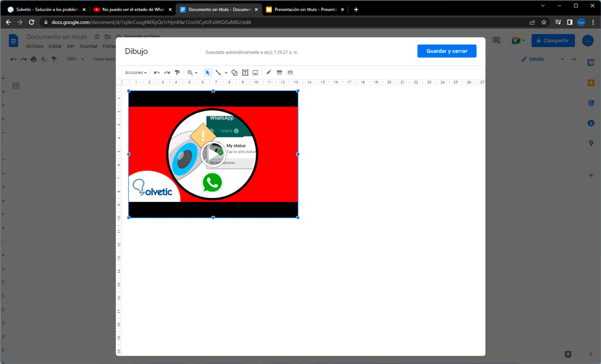601x364 pixels.
Task: Open the 100% zoom dropdown in Docs
Action: [75, 59]
